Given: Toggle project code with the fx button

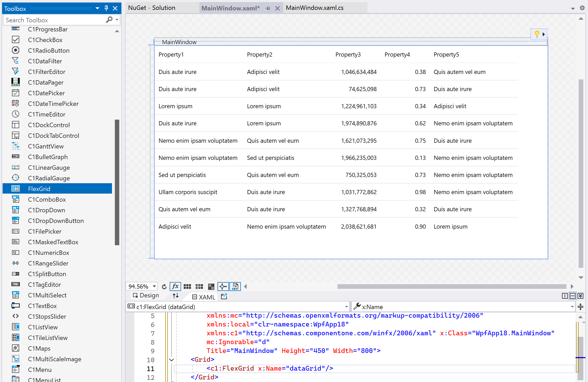Looking at the screenshot, I should click(175, 286).
